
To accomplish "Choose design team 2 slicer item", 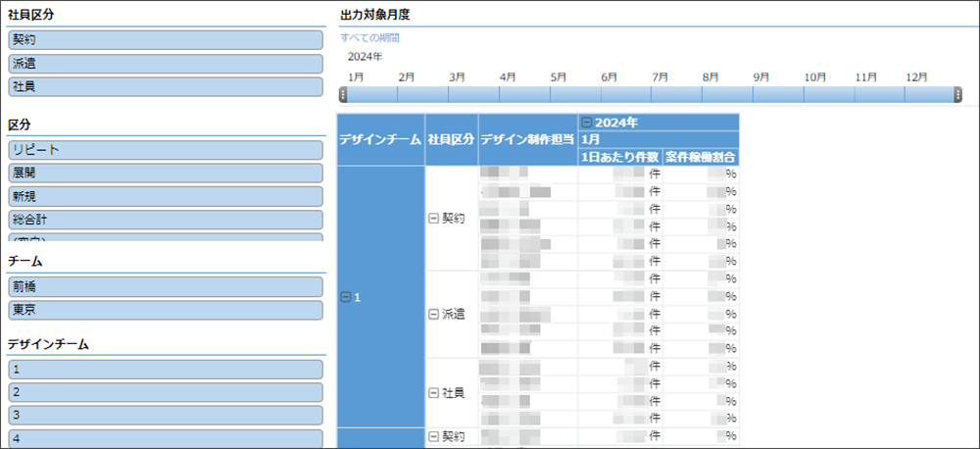I will click(x=166, y=392).
